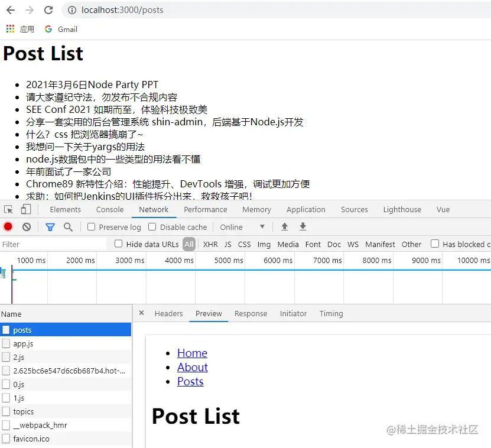
Task: Filter requests by XHR
Action: 210,244
